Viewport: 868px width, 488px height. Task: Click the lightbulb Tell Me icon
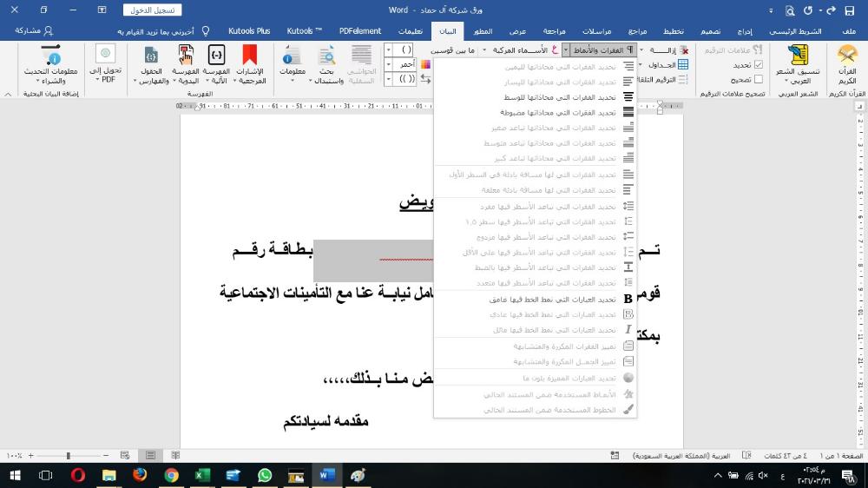point(206,31)
